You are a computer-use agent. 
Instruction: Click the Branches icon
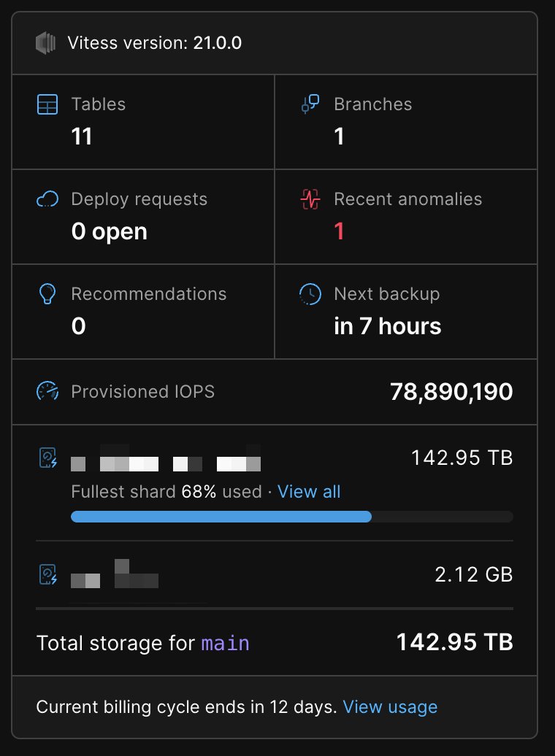tap(310, 104)
